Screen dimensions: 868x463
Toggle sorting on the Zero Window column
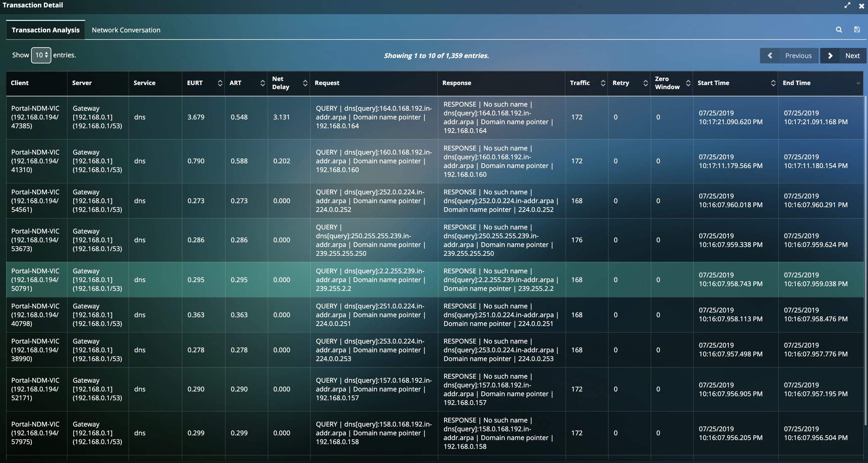(x=689, y=83)
